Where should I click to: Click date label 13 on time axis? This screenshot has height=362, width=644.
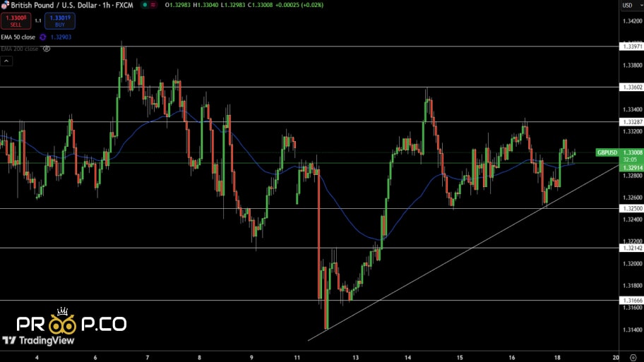coord(356,358)
